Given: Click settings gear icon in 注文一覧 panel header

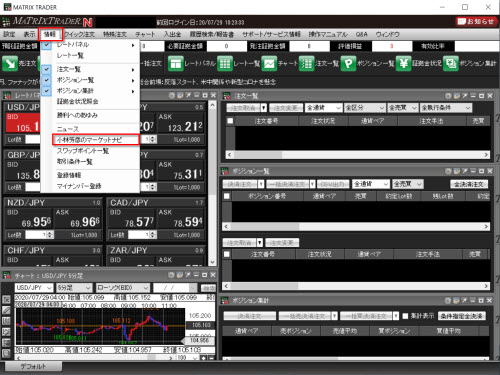Looking at the screenshot, I should (x=448, y=96).
